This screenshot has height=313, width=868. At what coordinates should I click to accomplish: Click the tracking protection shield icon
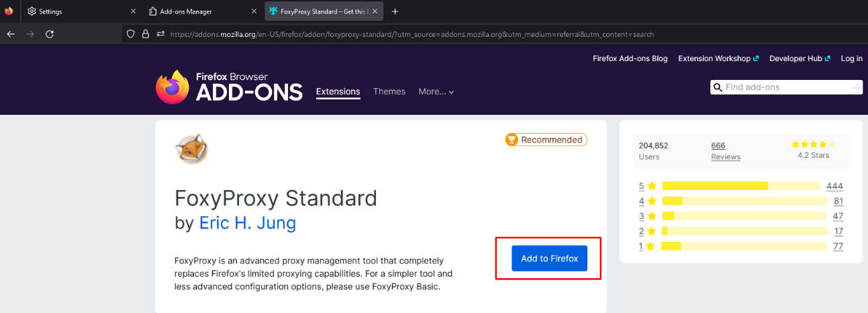click(131, 34)
